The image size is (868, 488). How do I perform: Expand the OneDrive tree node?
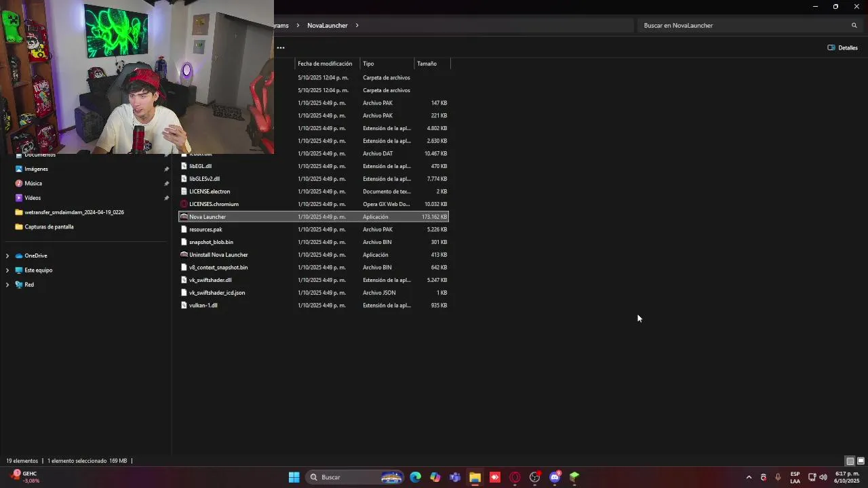(7, 256)
